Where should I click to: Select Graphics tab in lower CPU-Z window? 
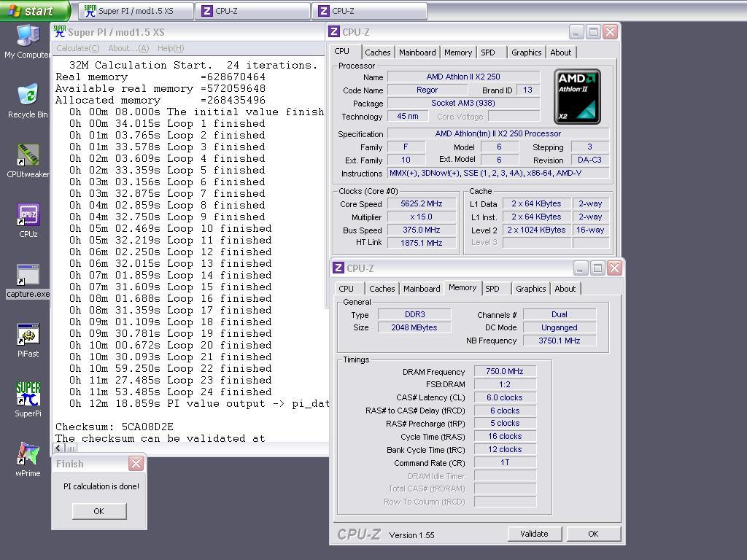point(531,289)
